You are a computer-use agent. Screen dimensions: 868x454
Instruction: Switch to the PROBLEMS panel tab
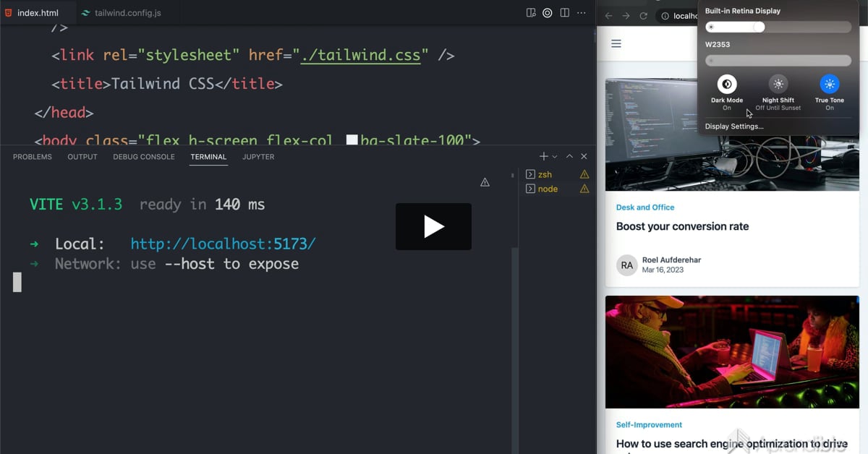click(x=33, y=157)
